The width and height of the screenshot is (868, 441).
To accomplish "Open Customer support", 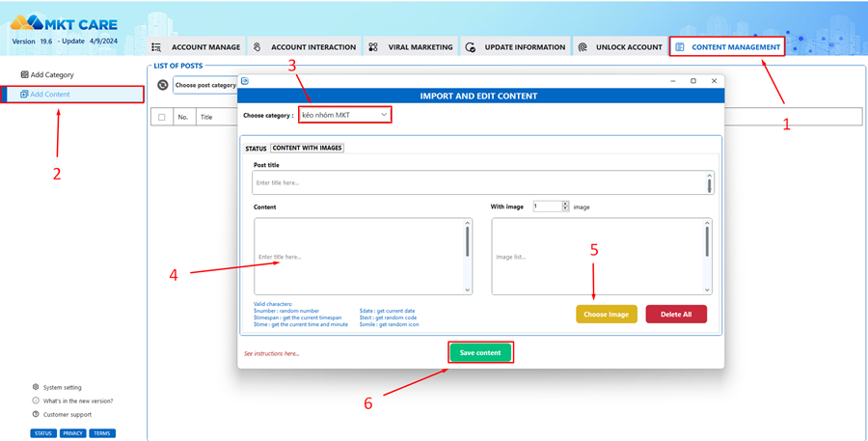I will pos(67,414).
